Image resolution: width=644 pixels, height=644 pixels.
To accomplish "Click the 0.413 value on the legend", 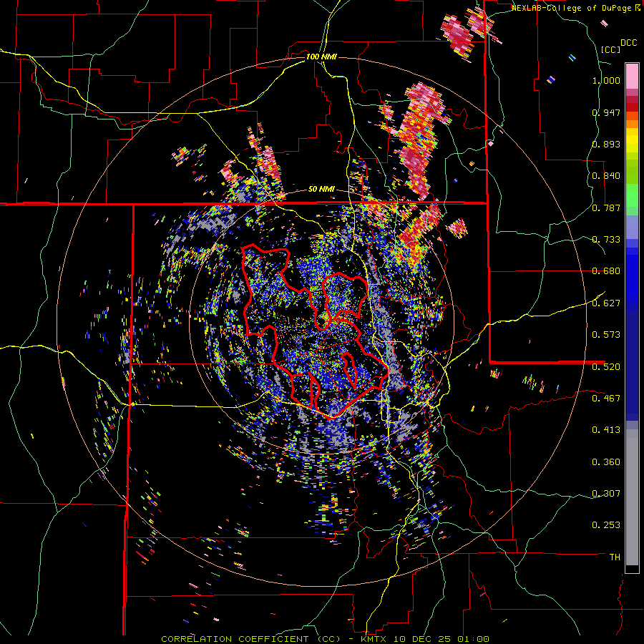I will [x=606, y=430].
